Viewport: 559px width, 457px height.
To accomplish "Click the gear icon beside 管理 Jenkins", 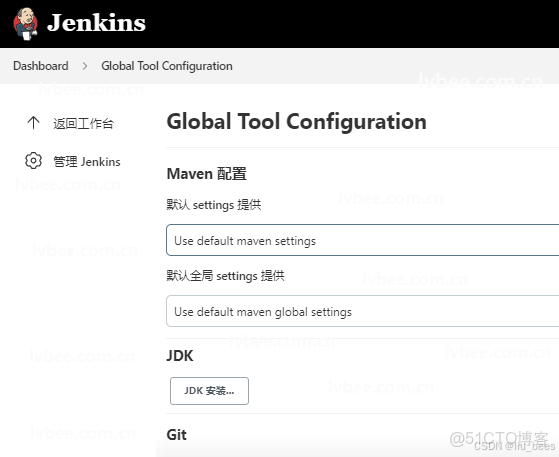I will 34,161.
